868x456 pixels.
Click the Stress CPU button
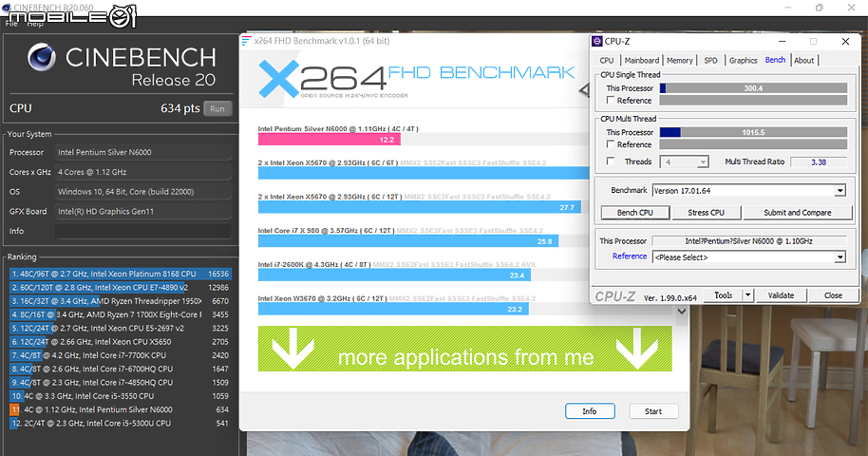coord(706,213)
